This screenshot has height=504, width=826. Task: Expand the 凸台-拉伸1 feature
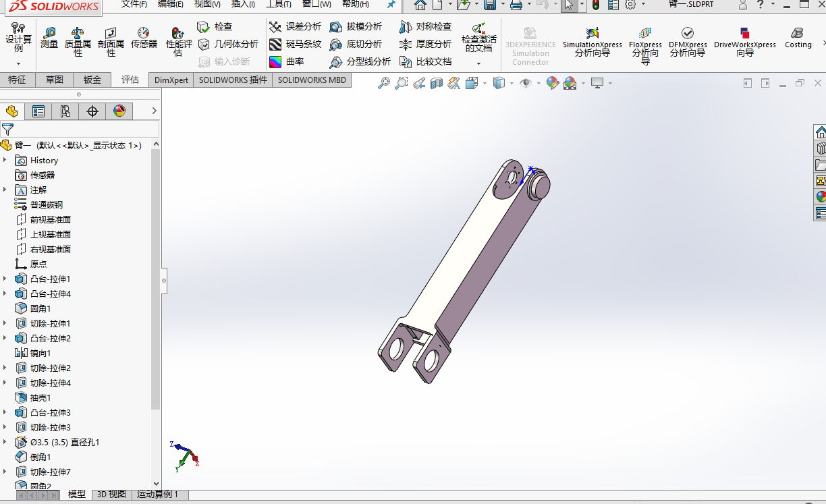coord(5,279)
